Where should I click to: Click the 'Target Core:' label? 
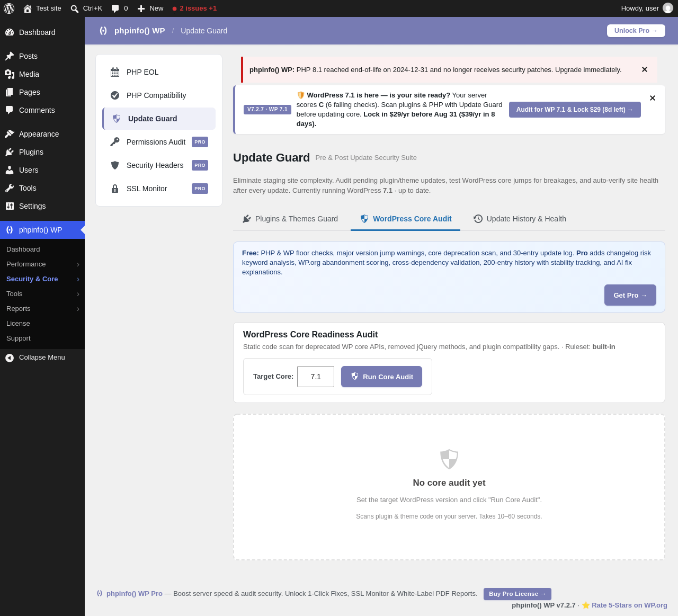click(x=273, y=377)
